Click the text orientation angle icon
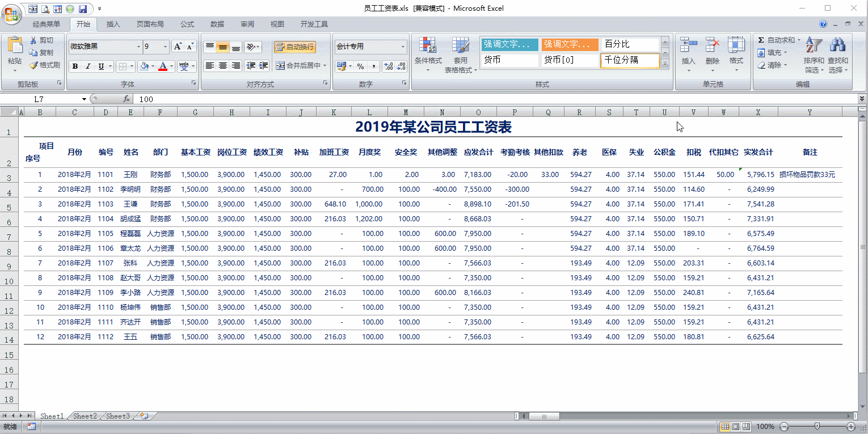The image size is (868, 434). (251, 47)
